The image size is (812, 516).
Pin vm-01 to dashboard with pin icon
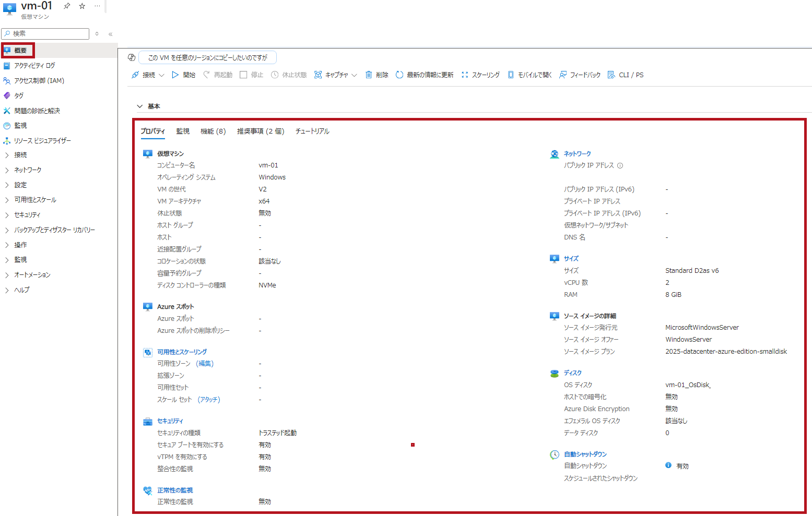click(x=67, y=6)
